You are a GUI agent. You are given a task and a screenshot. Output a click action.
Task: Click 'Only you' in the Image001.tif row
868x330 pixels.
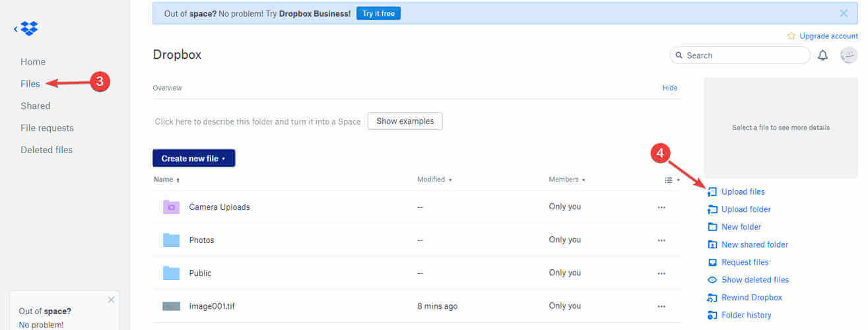[x=565, y=306]
